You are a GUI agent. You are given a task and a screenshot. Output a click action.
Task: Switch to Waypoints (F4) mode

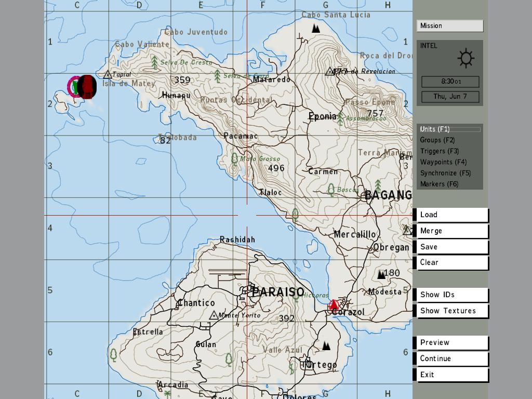(444, 162)
